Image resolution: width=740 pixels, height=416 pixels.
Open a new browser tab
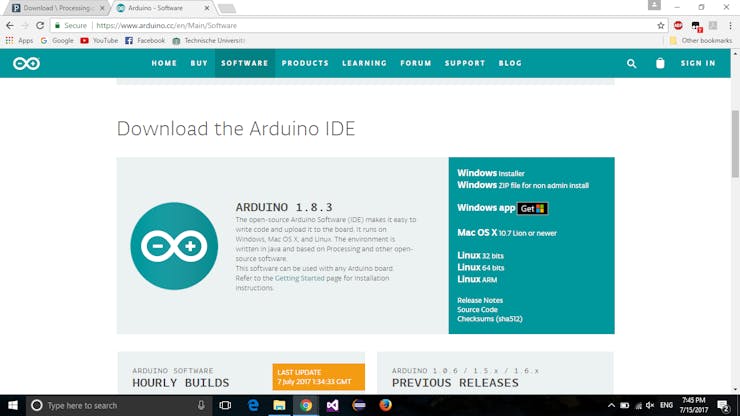227,8
